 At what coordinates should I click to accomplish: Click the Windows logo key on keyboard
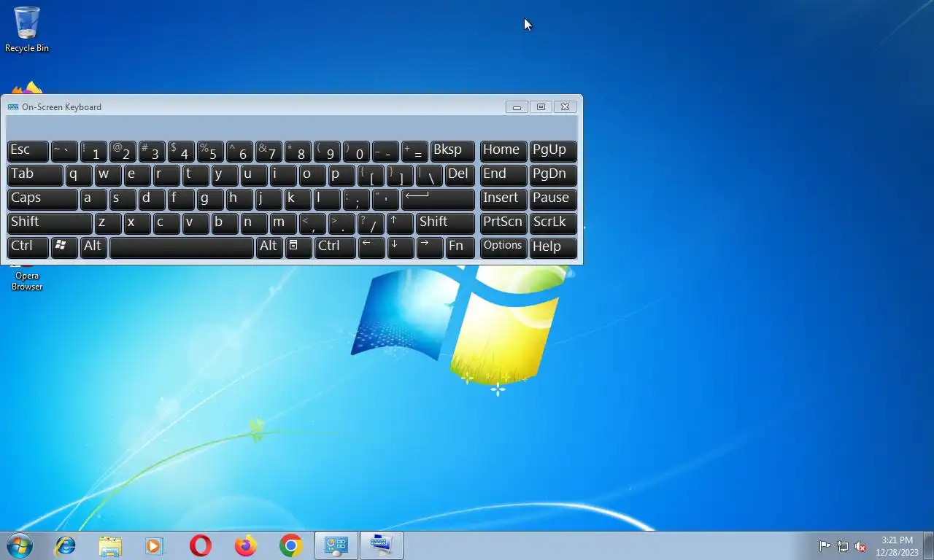64,247
